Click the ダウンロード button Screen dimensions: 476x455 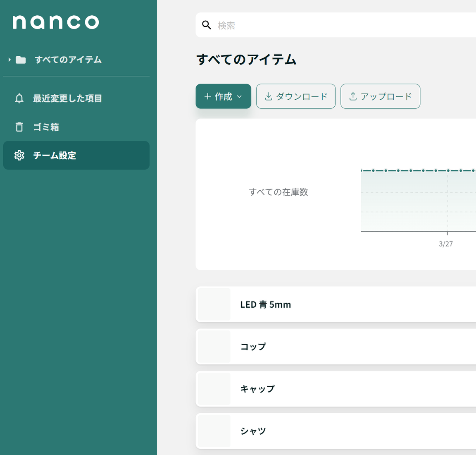pyautogui.click(x=296, y=96)
